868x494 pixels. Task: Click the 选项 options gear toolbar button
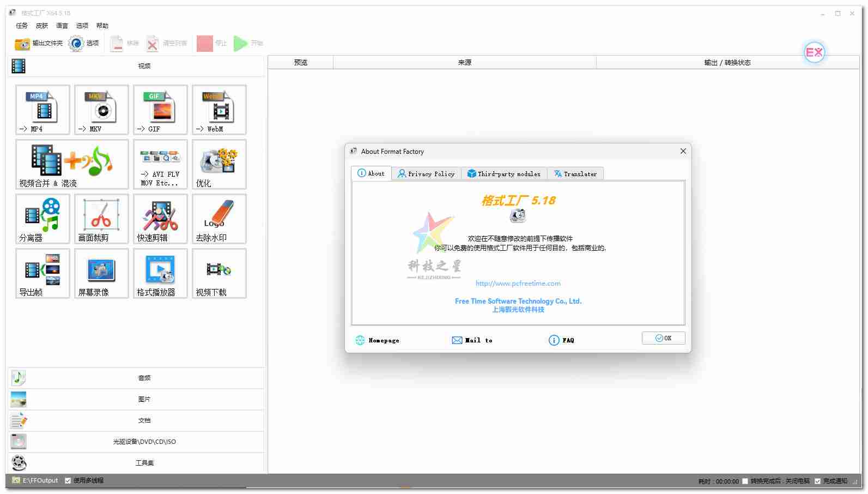84,43
